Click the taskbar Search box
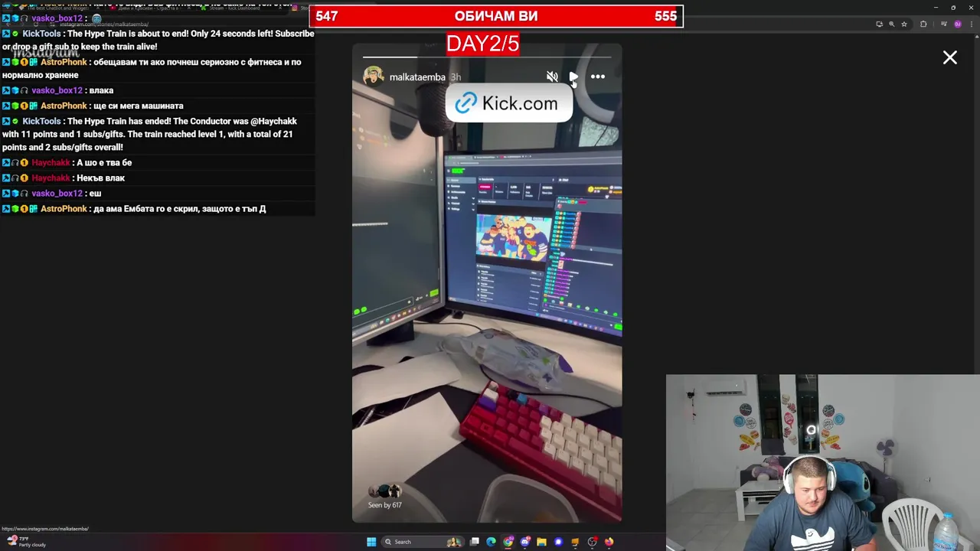Image resolution: width=980 pixels, height=551 pixels. point(423,542)
